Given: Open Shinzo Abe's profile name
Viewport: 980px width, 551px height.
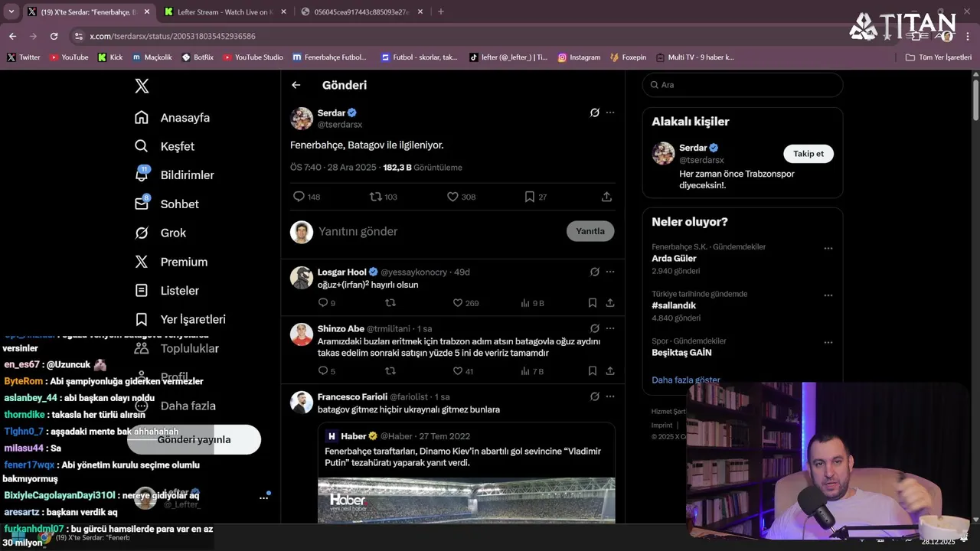Looking at the screenshot, I should coord(341,328).
